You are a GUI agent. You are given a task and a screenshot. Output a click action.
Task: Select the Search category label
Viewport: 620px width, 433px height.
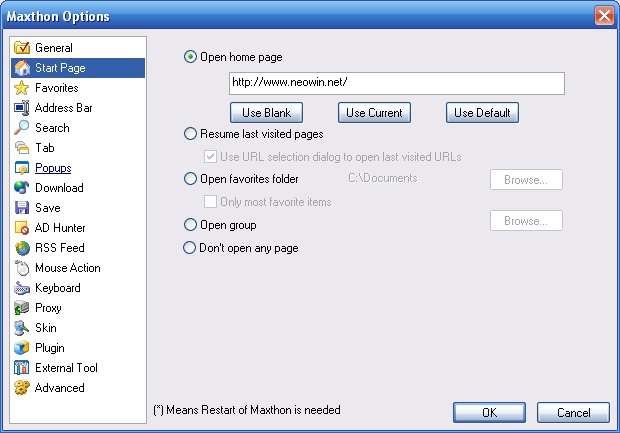[x=52, y=128]
